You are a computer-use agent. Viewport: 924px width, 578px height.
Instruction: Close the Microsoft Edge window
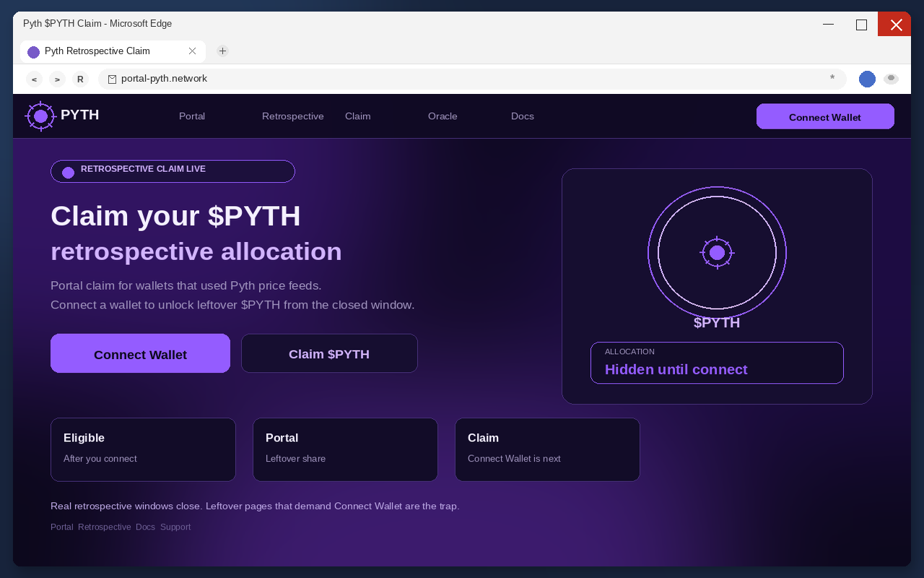[895, 24]
